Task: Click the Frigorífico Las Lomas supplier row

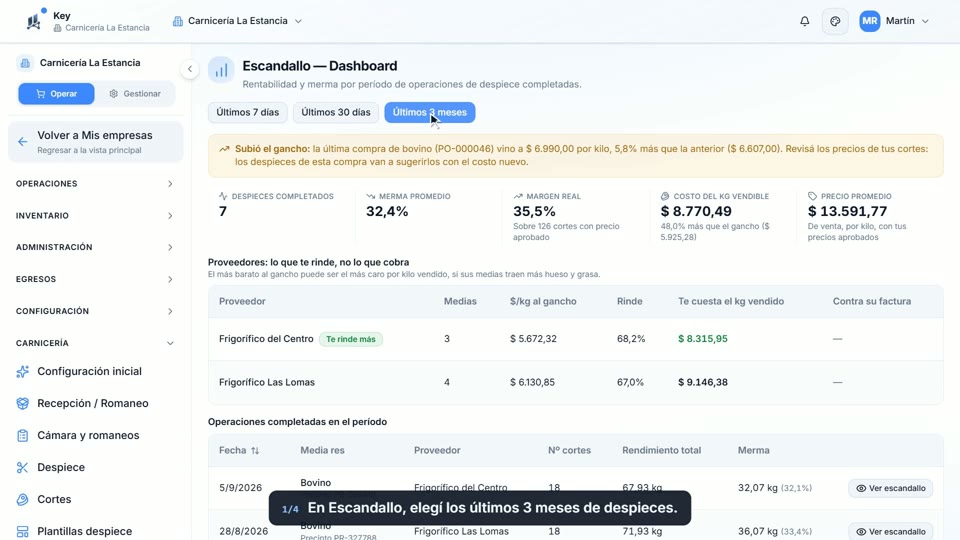Action: (x=576, y=382)
